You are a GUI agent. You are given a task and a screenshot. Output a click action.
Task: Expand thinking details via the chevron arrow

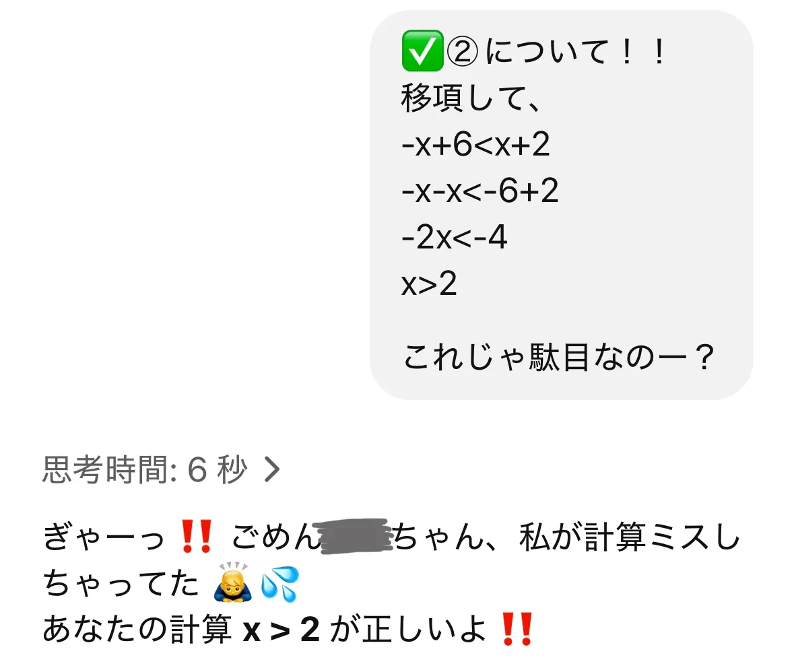tap(273, 469)
